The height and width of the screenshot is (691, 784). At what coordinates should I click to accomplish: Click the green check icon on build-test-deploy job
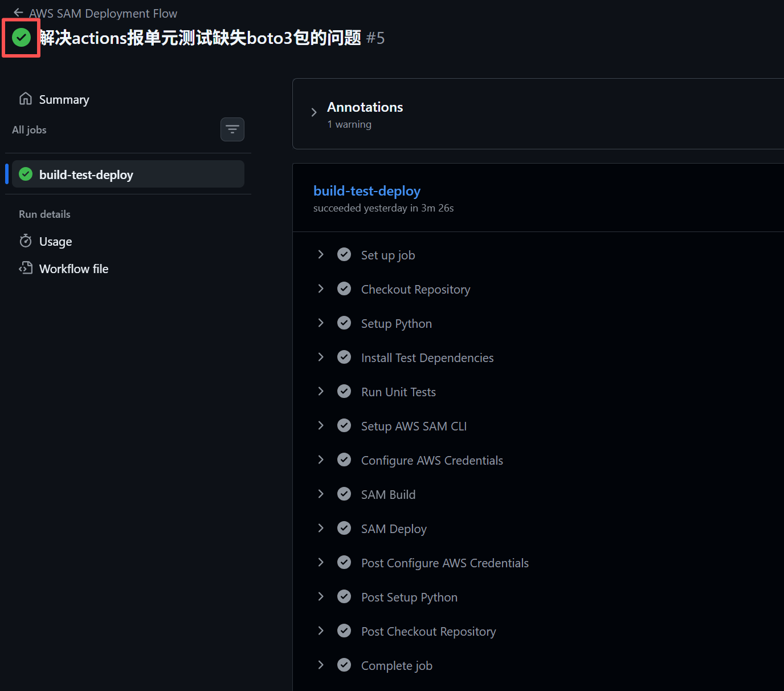(x=26, y=174)
